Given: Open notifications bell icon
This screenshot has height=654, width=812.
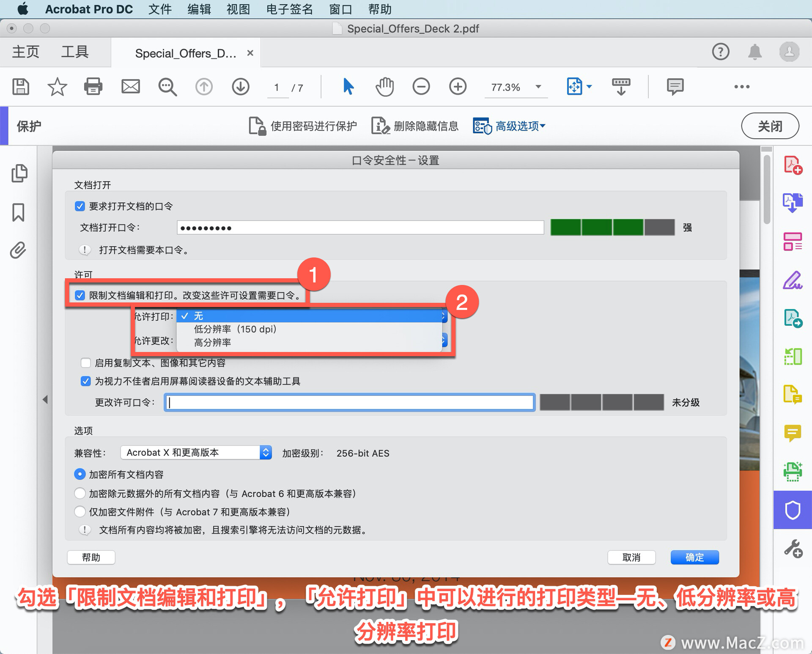Looking at the screenshot, I should (x=755, y=52).
